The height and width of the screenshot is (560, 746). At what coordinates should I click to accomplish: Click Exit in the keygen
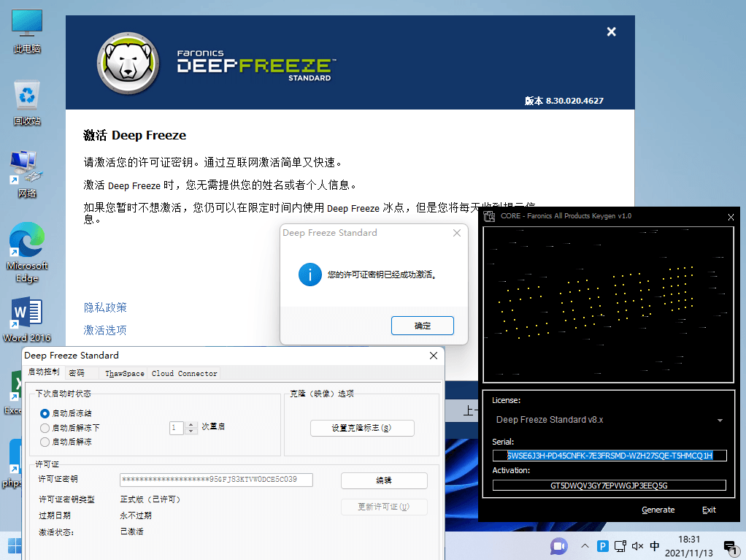coord(709,510)
